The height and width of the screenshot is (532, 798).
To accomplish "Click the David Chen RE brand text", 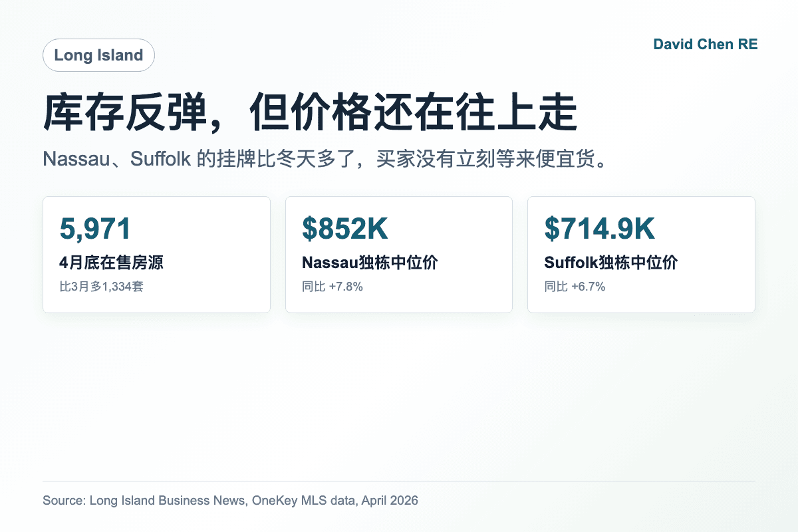I will (x=705, y=45).
